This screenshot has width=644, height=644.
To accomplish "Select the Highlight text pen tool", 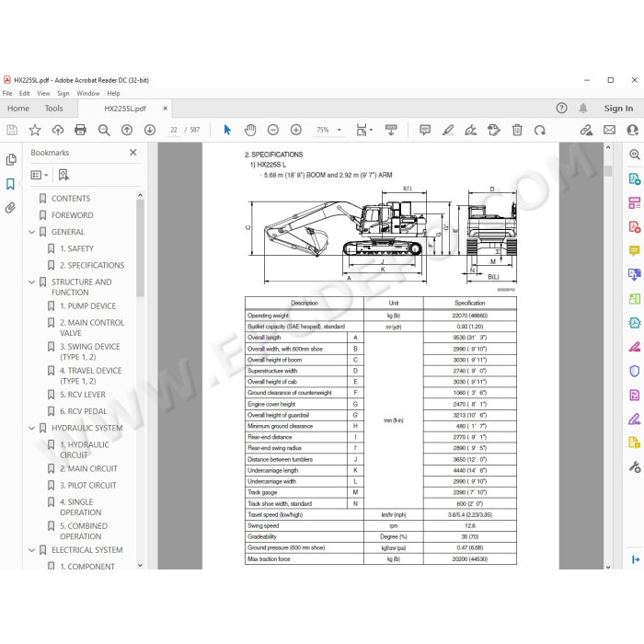I will pos(448,131).
